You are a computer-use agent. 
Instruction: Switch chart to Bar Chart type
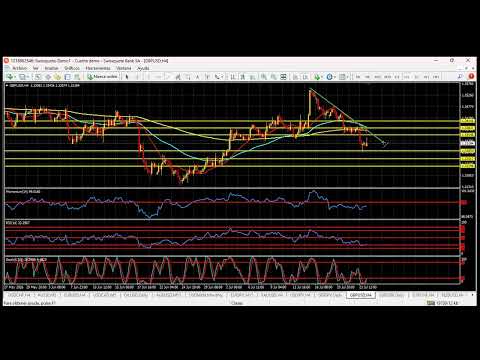tap(233, 77)
